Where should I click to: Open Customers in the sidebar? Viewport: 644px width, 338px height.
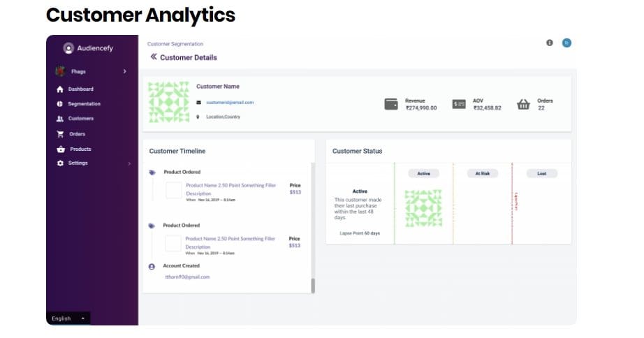(80, 119)
